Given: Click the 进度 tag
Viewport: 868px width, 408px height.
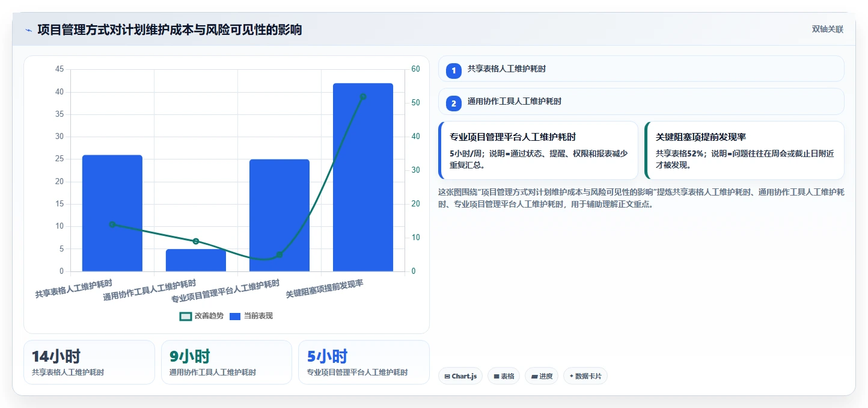Looking at the screenshot, I should 542,376.
